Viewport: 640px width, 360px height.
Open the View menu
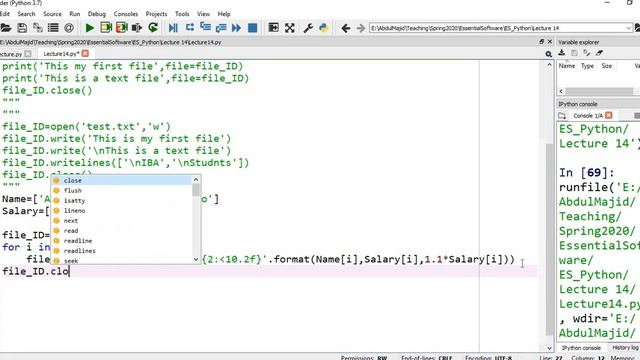(203, 14)
